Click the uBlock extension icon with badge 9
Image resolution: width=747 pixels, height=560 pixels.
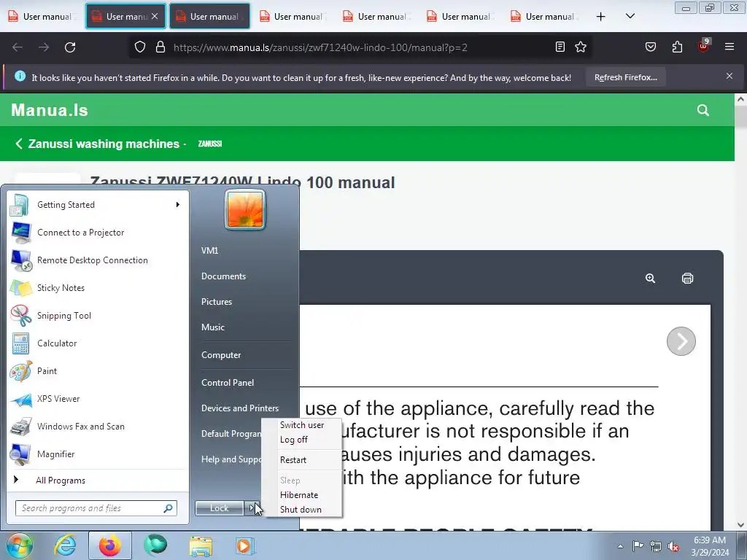point(704,46)
